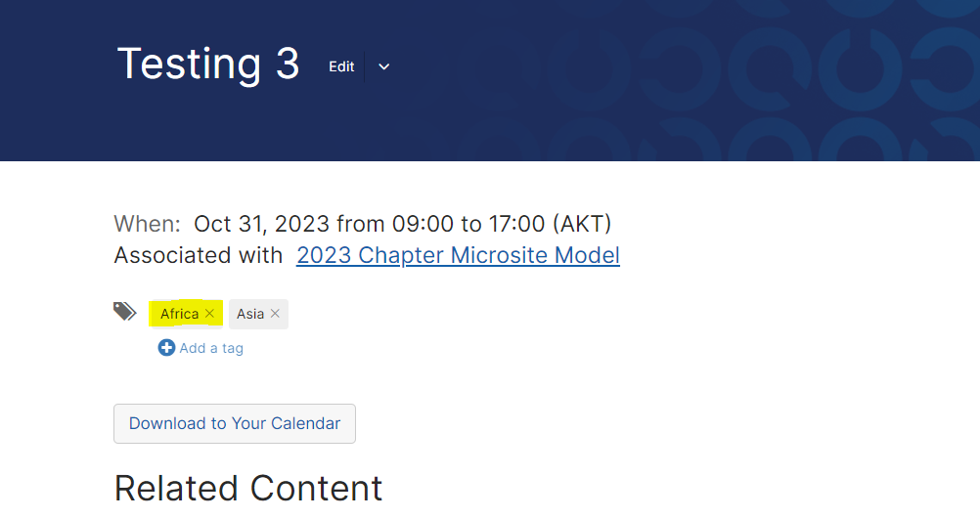The height and width of the screenshot is (519, 980).
Task: Select the highlighted Africa tag label
Action: (x=179, y=314)
